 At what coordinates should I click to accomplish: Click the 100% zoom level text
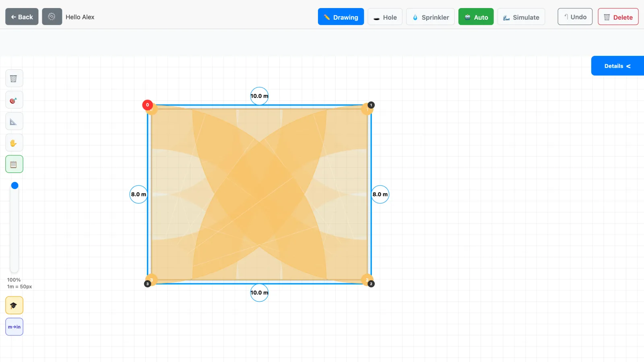point(14,280)
